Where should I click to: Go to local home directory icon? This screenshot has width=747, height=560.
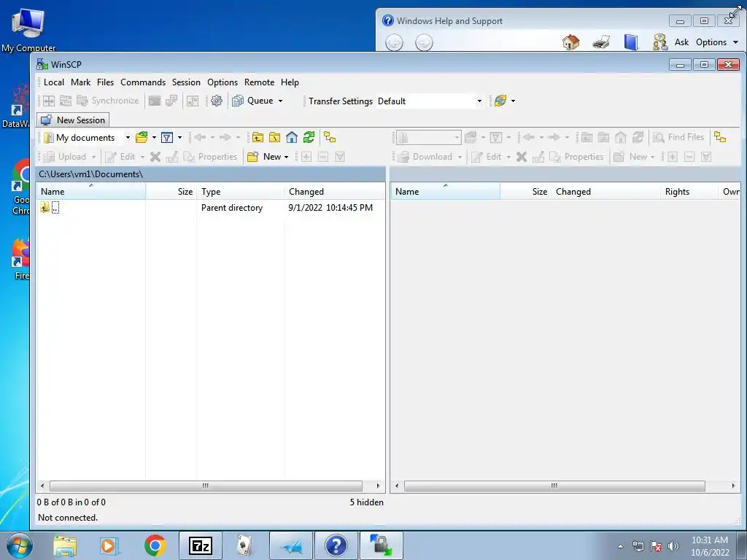[292, 138]
